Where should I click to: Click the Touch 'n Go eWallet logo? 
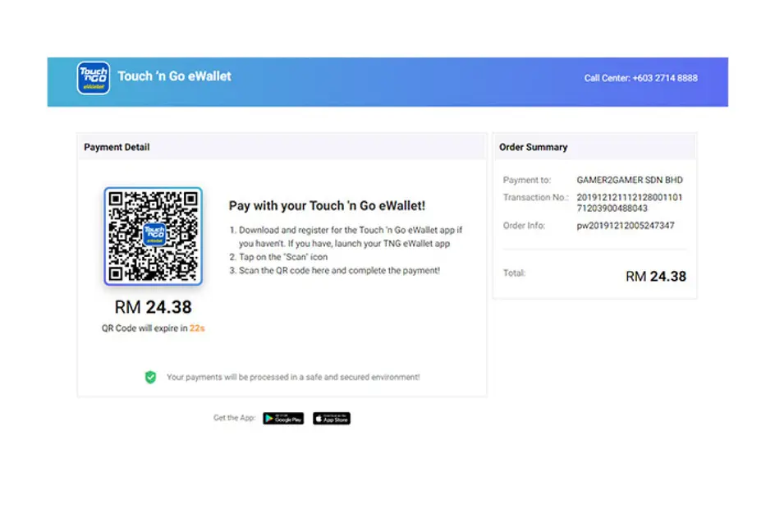click(93, 78)
